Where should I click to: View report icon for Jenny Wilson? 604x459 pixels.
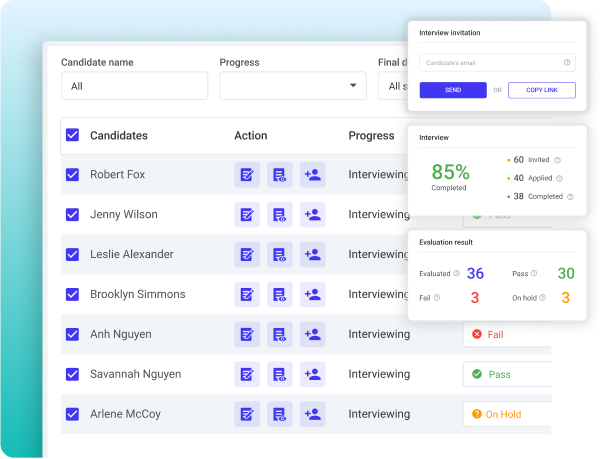point(280,214)
